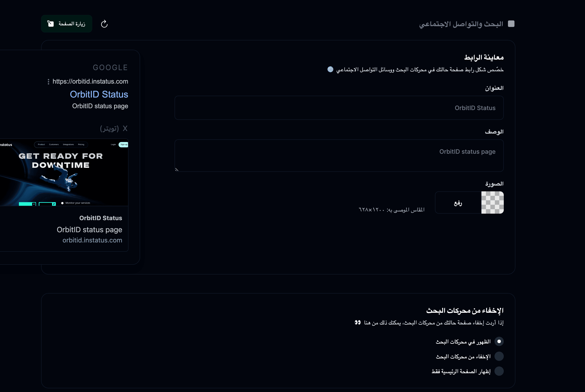Click the الصورة image label
This screenshot has height=392, width=585.
tap(494, 184)
